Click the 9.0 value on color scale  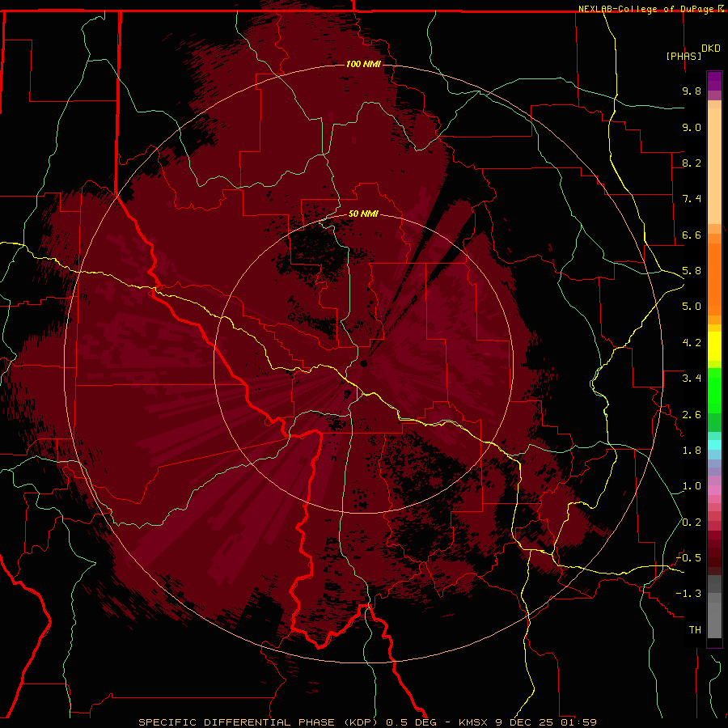[x=692, y=127]
